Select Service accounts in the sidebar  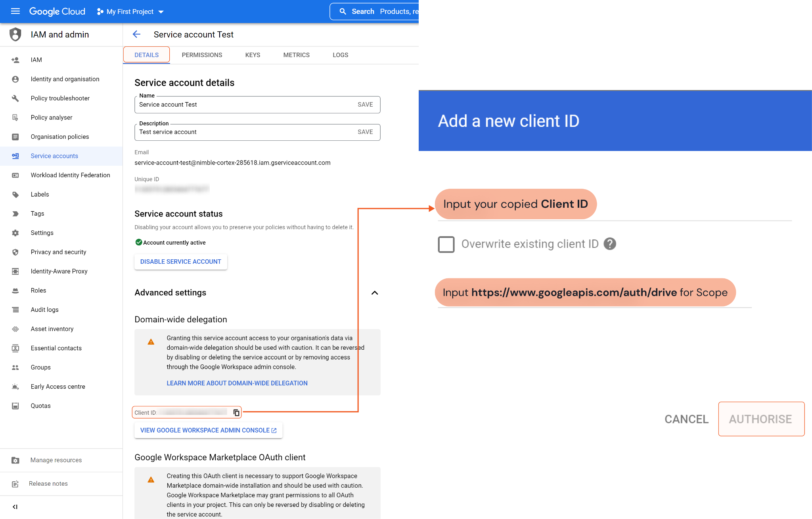coord(54,156)
